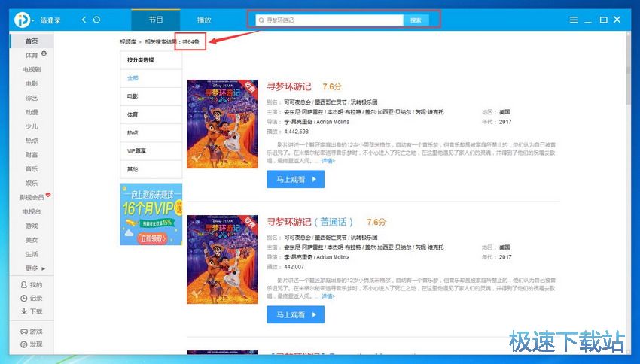The height and width of the screenshot is (364, 640).
Task: Click the blue 搜索 button
Action: pyautogui.click(x=416, y=20)
